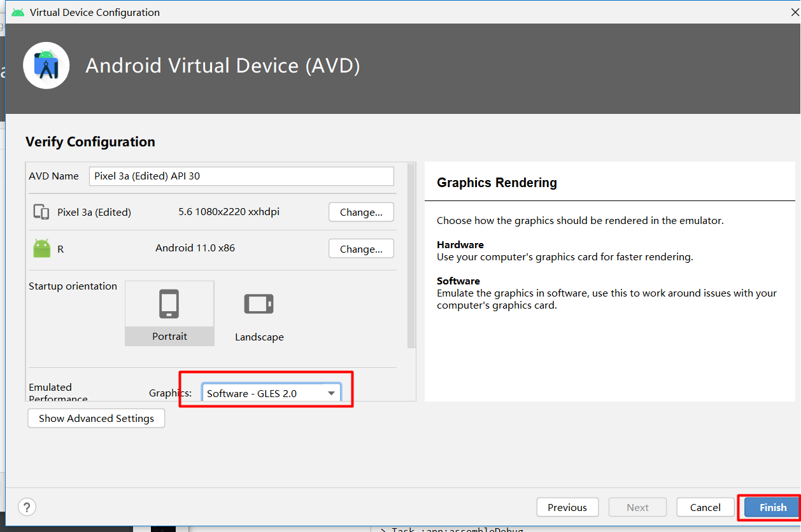The height and width of the screenshot is (532, 801).
Task: Edit the AVD Name field
Action: (241, 176)
